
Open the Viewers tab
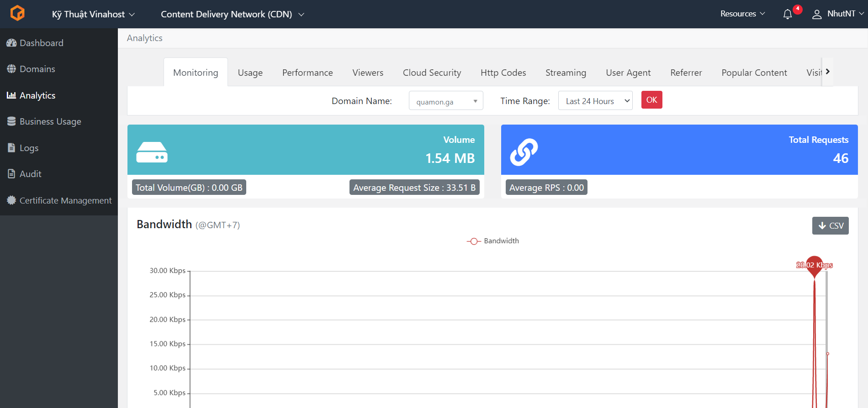click(x=368, y=73)
